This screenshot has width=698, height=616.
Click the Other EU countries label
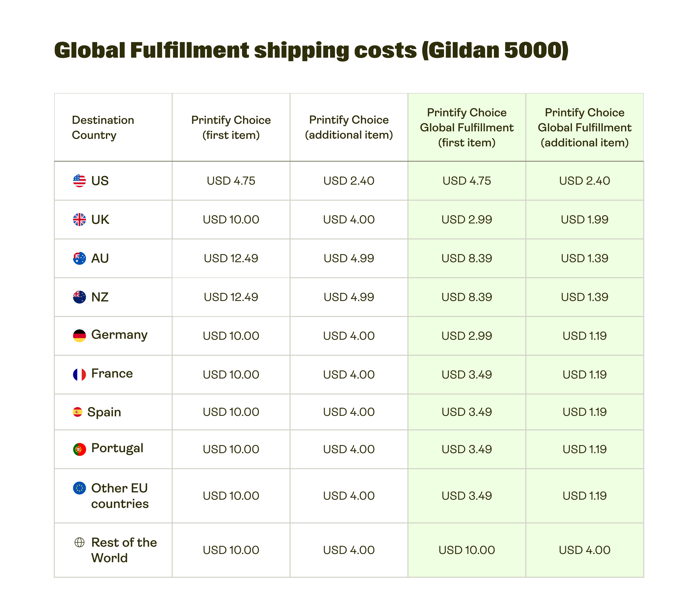[120, 496]
